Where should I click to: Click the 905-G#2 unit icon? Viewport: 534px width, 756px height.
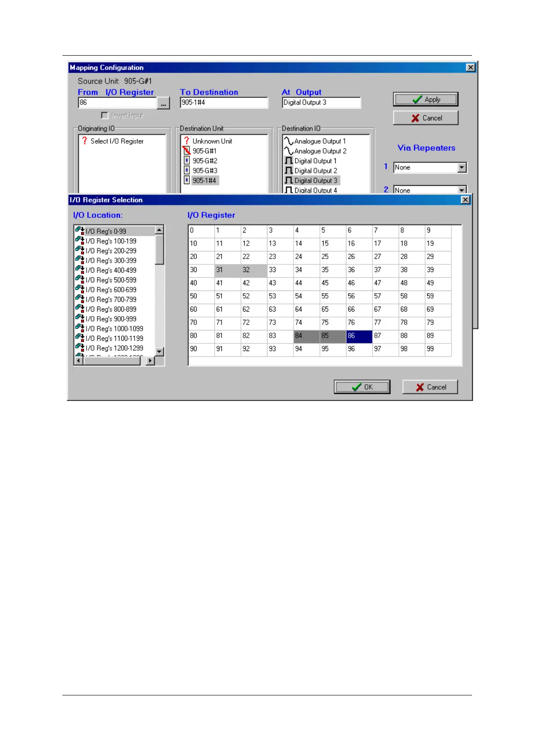(x=187, y=161)
